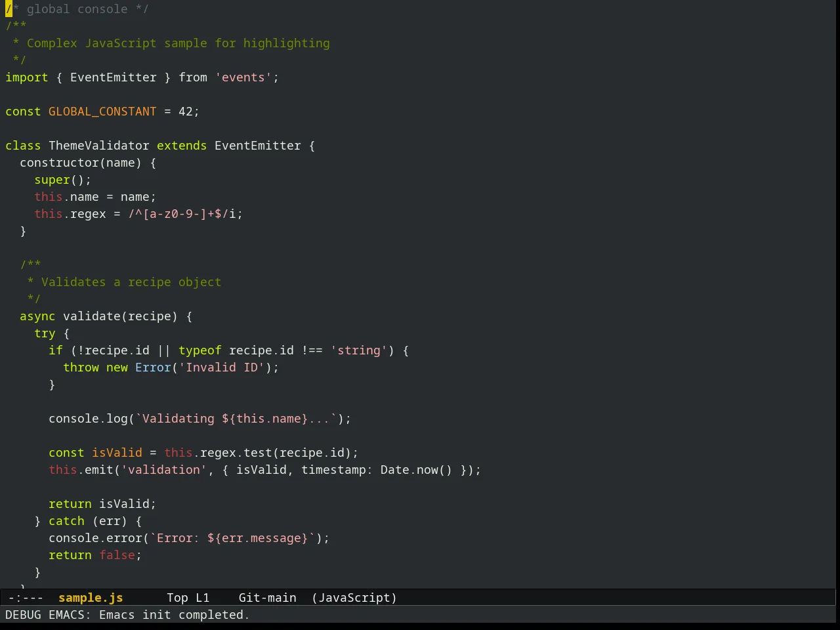Click 'this.name = name' assignment line
This screenshot has height=630, width=840.
pyautogui.click(x=95, y=197)
